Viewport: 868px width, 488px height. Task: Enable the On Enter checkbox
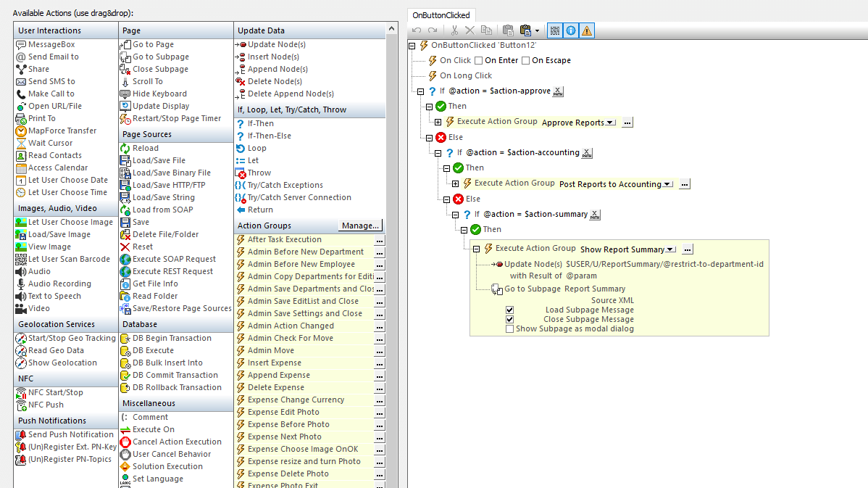click(477, 61)
